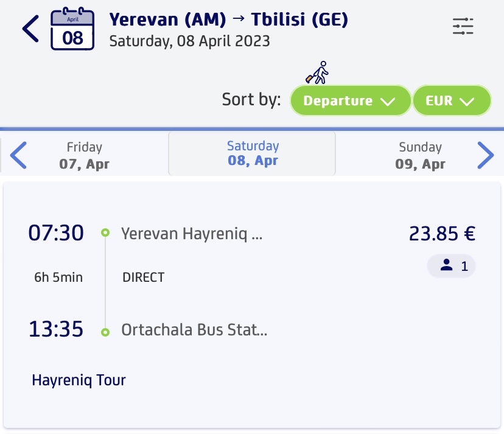The width and height of the screenshot is (504, 434).
Task: Click the Yerevan to Tbilisi route title
Action: (228, 19)
